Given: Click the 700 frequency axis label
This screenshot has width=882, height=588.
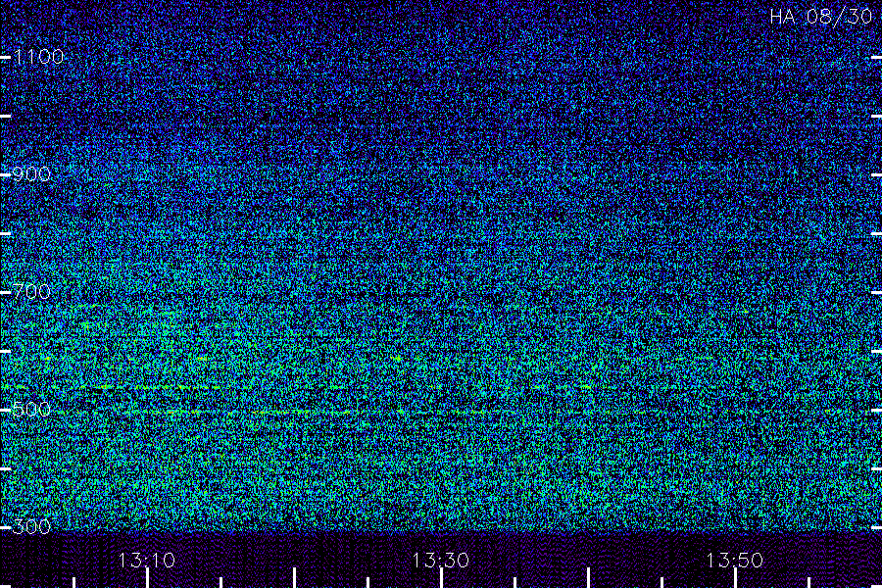Looking at the screenshot, I should click(31, 292).
